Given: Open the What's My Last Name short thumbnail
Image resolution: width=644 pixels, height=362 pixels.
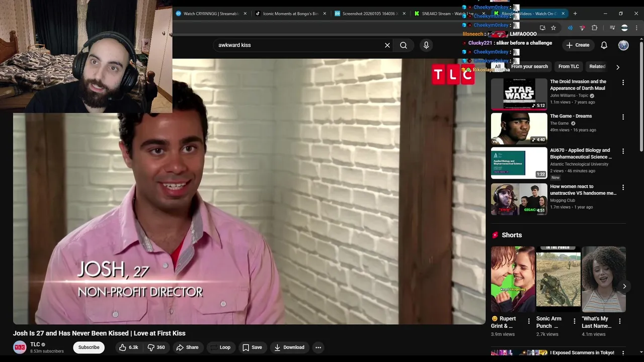Looking at the screenshot, I should click(604, 279).
